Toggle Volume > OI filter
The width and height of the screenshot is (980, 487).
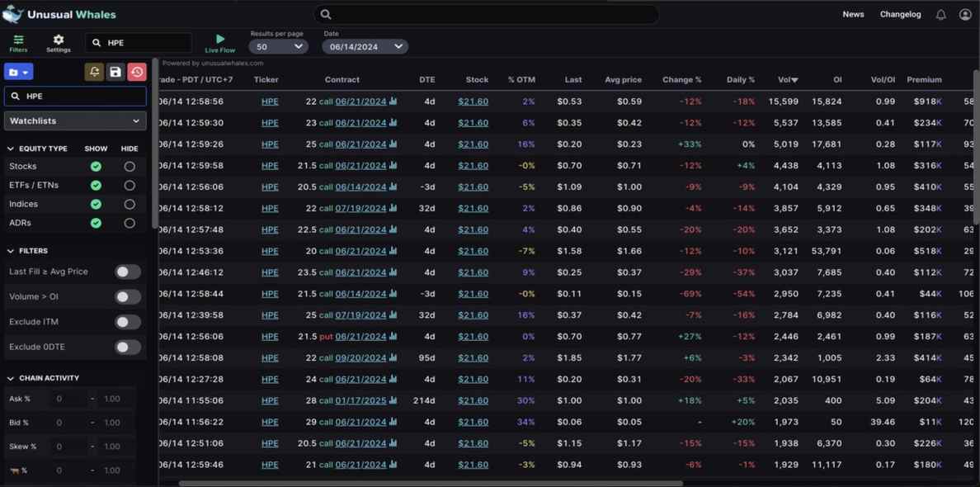128,297
